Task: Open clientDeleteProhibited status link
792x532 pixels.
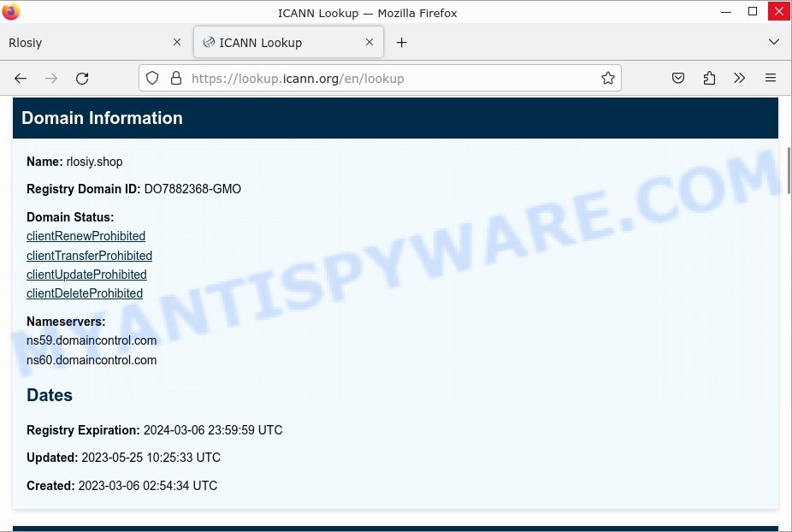Action: tap(85, 293)
